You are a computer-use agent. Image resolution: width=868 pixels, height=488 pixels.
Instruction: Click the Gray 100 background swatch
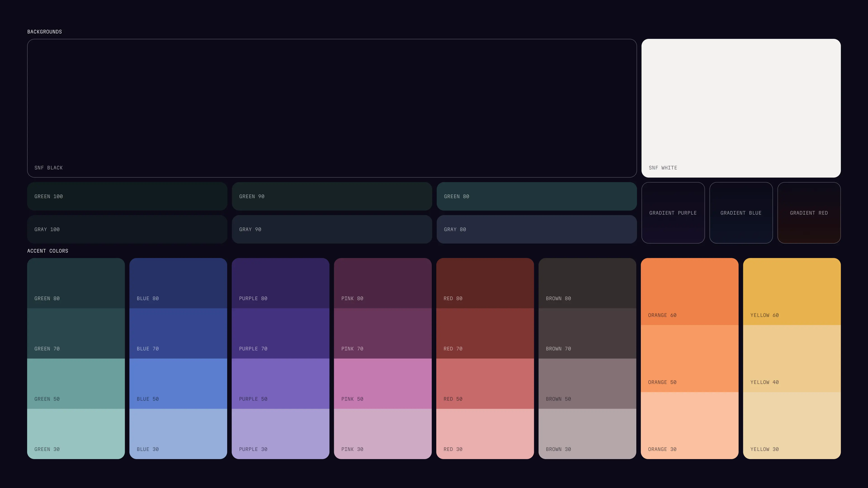(127, 229)
